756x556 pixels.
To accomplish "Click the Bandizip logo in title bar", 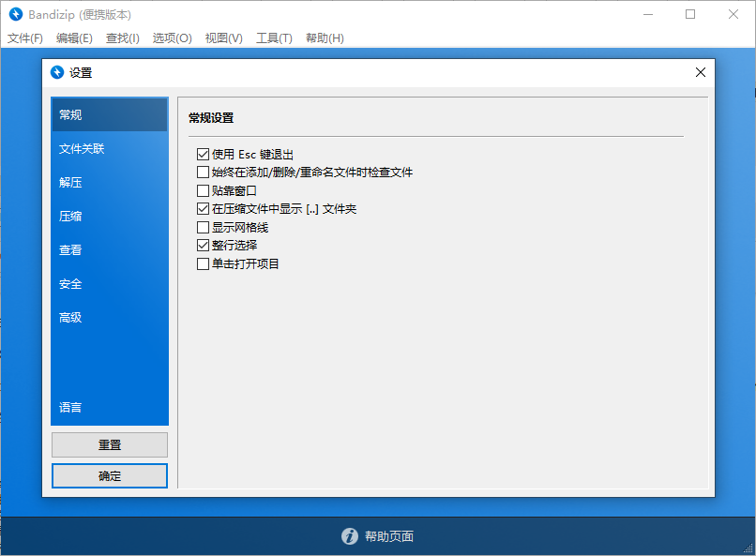I will pyautogui.click(x=16, y=14).
